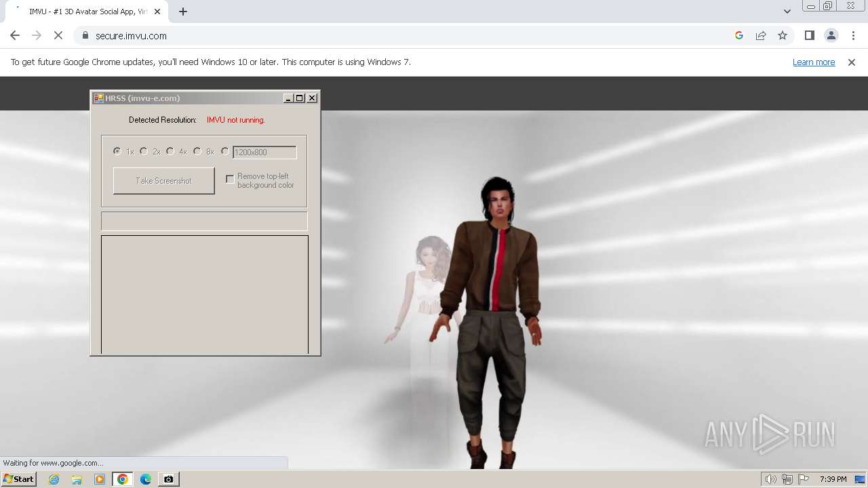Image resolution: width=868 pixels, height=488 pixels.
Task: Go back to the previous page
Action: 15,35
